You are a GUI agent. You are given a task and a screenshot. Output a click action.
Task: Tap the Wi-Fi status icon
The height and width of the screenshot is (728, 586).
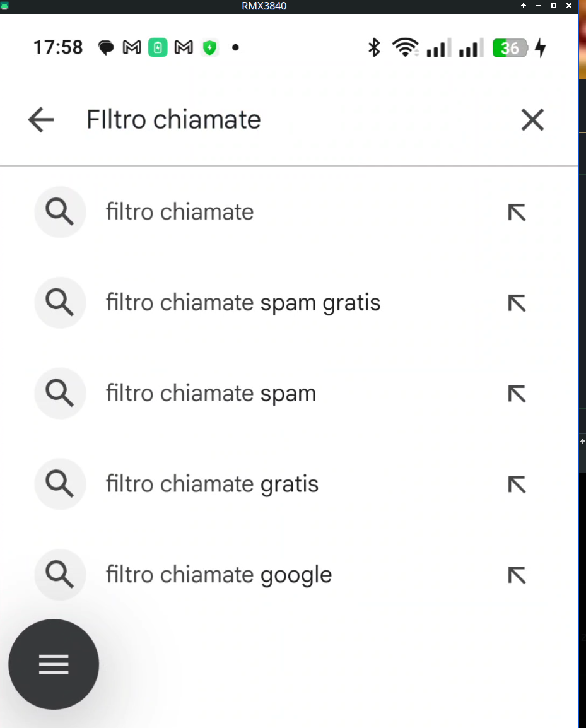point(404,47)
